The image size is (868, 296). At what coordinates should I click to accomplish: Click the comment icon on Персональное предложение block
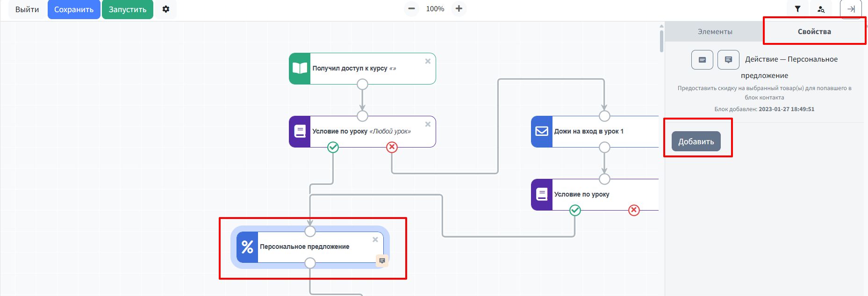click(382, 261)
